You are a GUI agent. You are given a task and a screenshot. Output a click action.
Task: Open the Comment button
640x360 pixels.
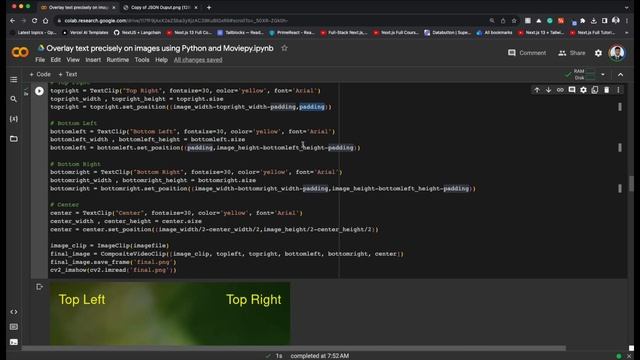[x=527, y=53]
